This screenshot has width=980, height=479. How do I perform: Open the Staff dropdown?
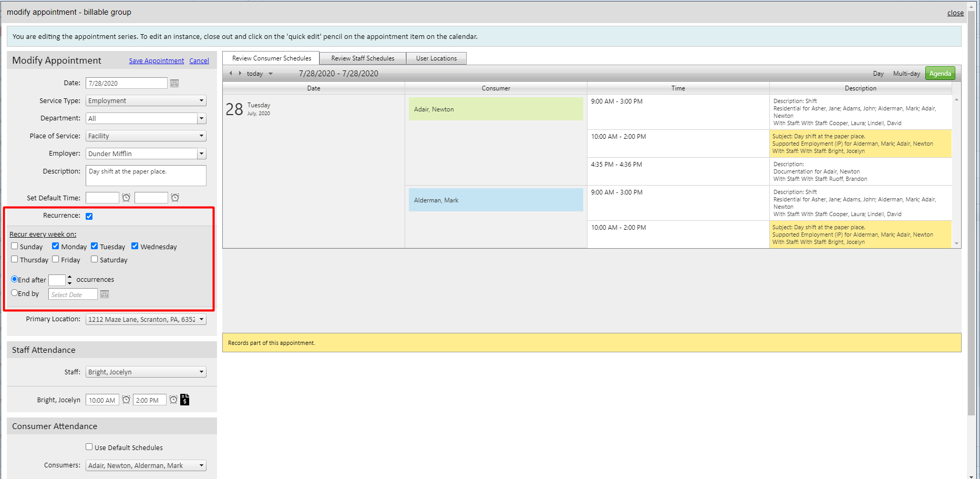click(146, 372)
